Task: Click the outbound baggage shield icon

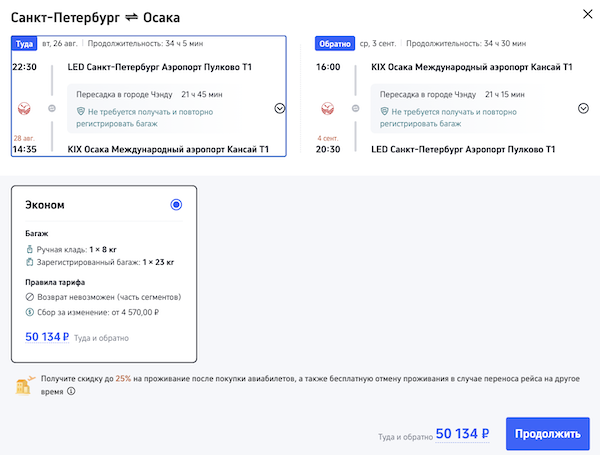Action: click(x=80, y=112)
